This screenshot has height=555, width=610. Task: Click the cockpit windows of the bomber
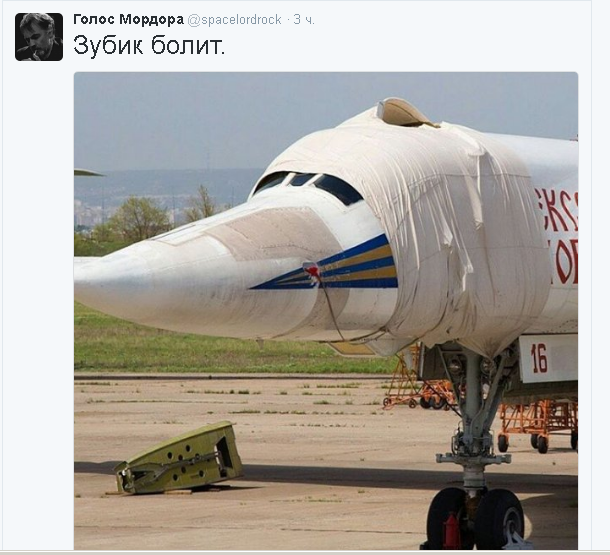coord(307,185)
